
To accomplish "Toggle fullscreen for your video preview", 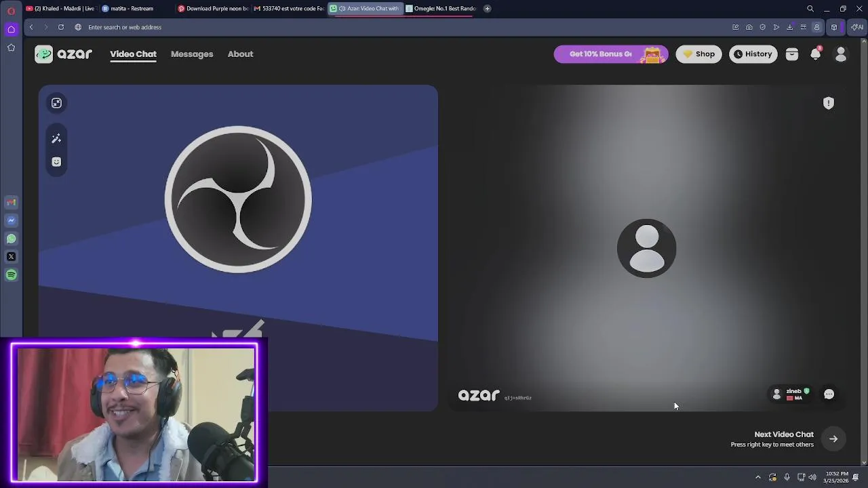I will point(56,103).
